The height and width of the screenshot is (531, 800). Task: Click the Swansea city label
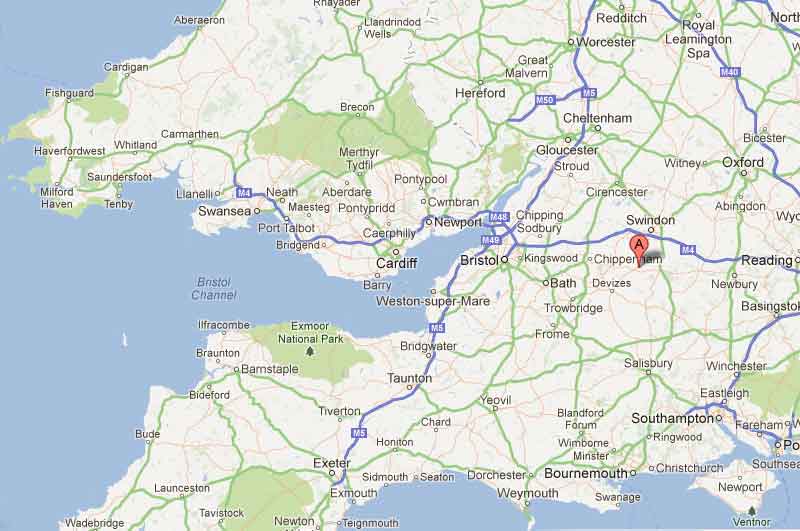pyautogui.click(x=224, y=211)
